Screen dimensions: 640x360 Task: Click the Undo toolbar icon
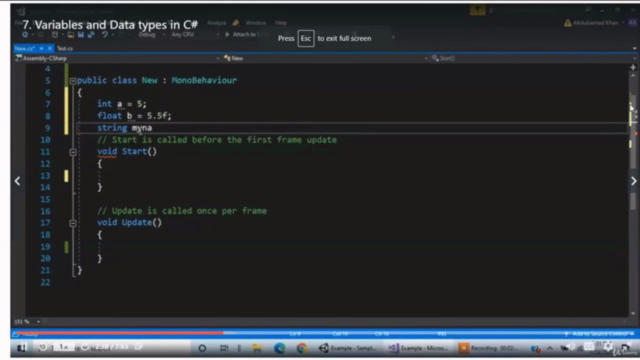coord(105,35)
